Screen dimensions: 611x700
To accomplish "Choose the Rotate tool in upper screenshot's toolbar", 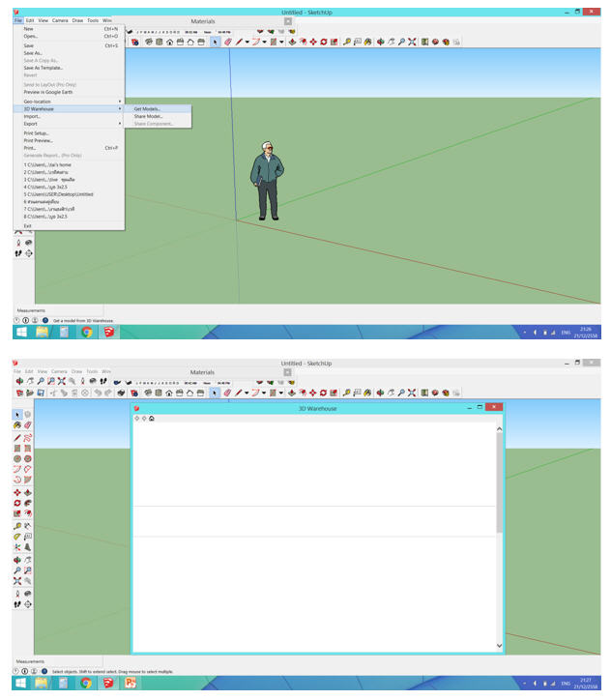I will [x=324, y=42].
